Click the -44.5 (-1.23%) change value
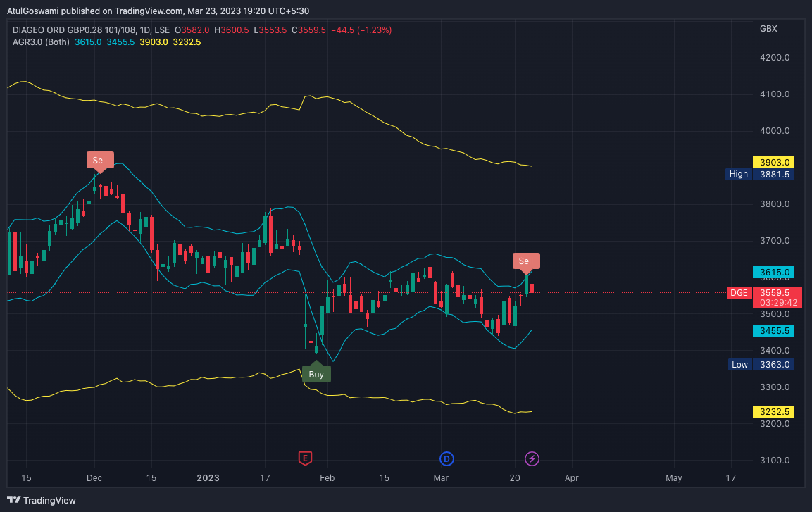Viewport: 812px width, 512px height. tap(361, 30)
